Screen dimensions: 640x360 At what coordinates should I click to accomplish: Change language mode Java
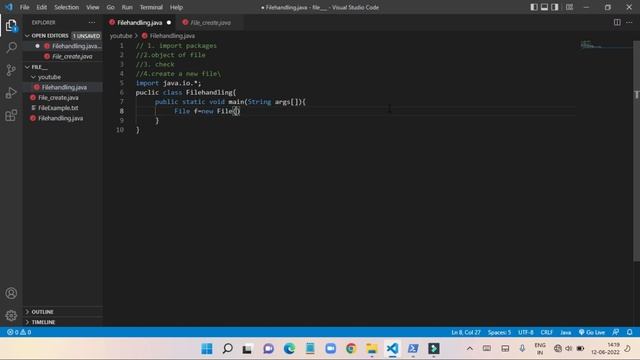pos(565,332)
